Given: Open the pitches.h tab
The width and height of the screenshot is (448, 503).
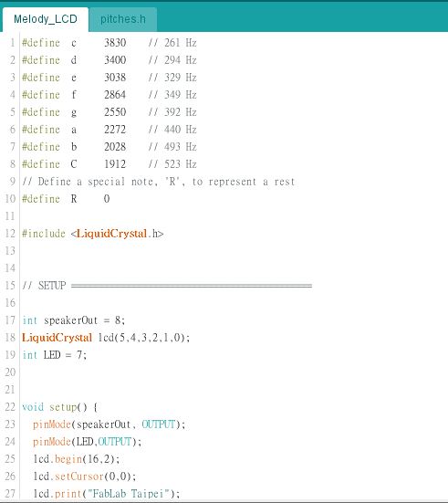Looking at the screenshot, I should 123,19.
